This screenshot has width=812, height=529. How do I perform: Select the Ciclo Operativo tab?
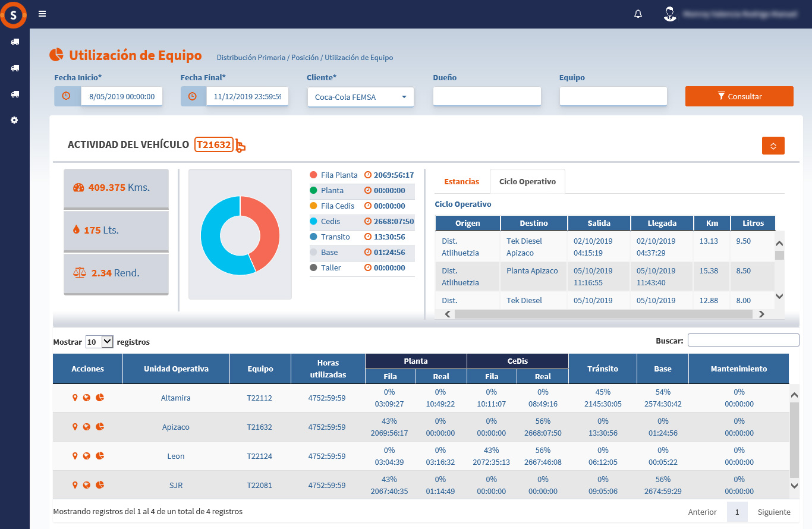click(x=527, y=181)
